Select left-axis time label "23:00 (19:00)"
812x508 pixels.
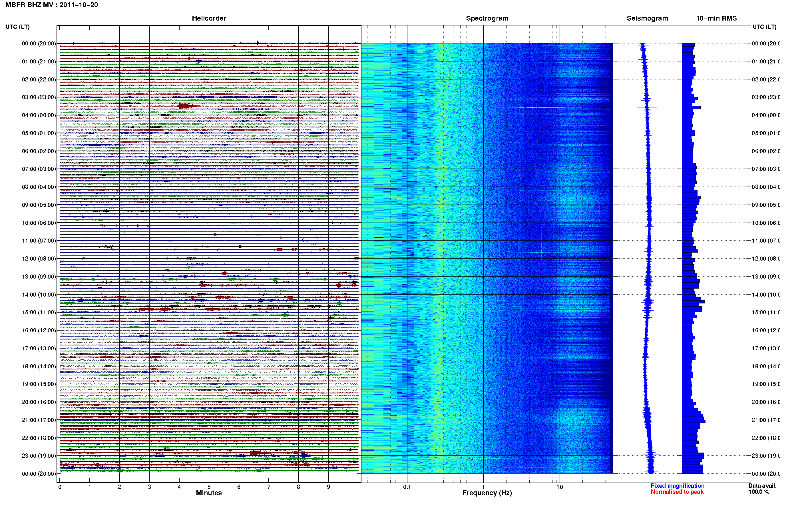(x=39, y=456)
